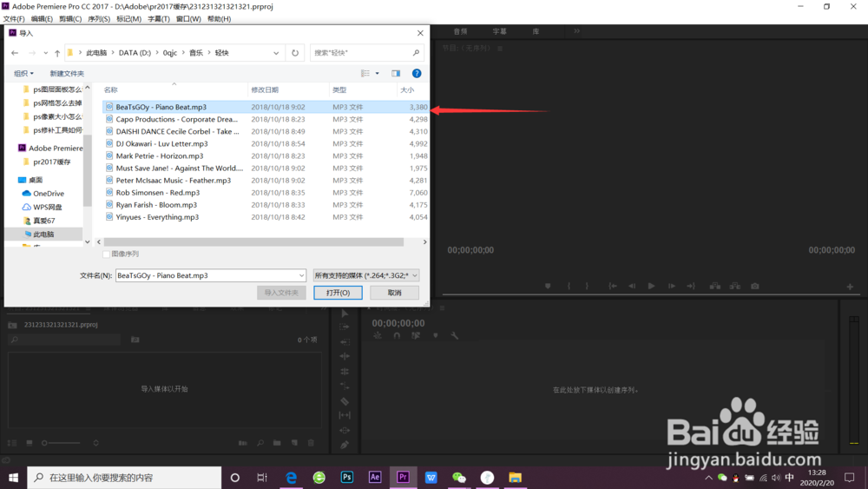Step back one frame in Program monitor
Screen dimensions: 868x489
click(x=632, y=286)
